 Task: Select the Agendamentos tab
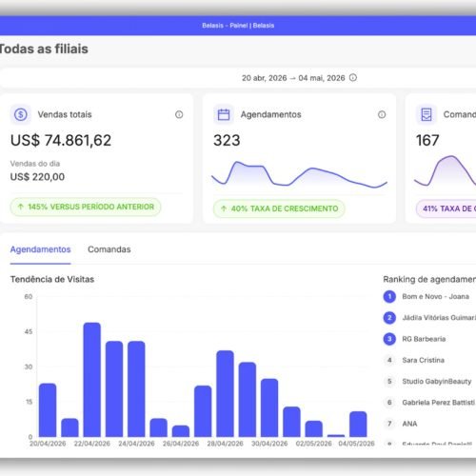coord(40,249)
